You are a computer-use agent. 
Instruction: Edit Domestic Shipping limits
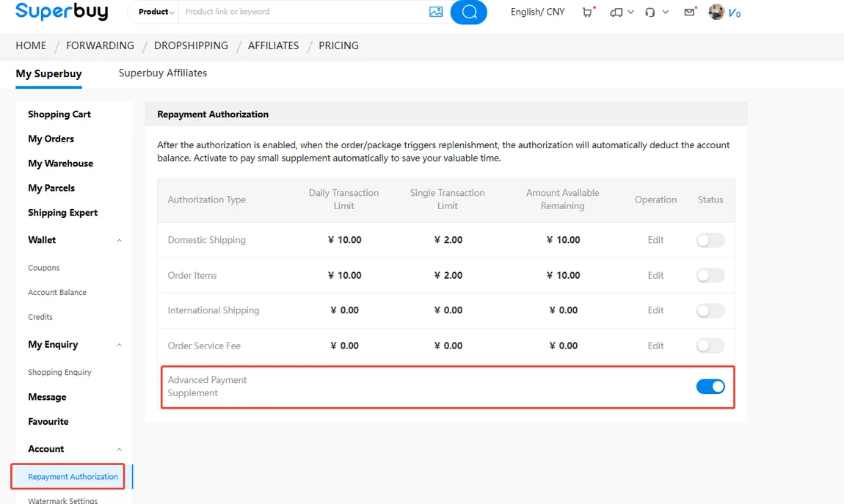tap(655, 240)
